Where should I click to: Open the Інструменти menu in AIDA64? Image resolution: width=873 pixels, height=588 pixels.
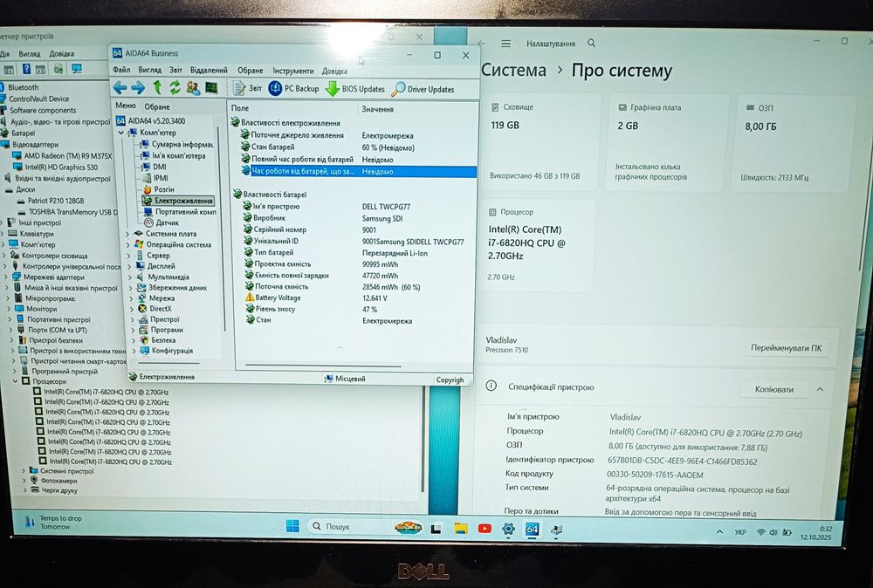pos(292,71)
